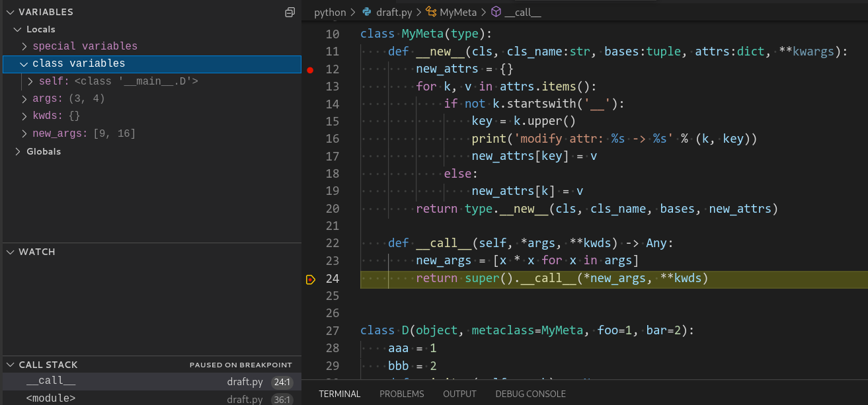Collapse the WATCH section
Screen dimensions: 868x405
pyautogui.click(x=10, y=252)
